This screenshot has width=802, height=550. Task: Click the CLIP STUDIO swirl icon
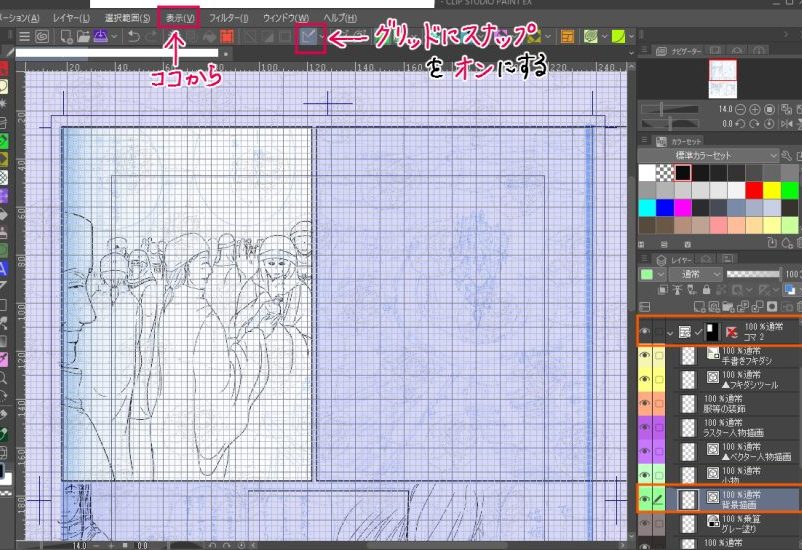click(x=41, y=37)
